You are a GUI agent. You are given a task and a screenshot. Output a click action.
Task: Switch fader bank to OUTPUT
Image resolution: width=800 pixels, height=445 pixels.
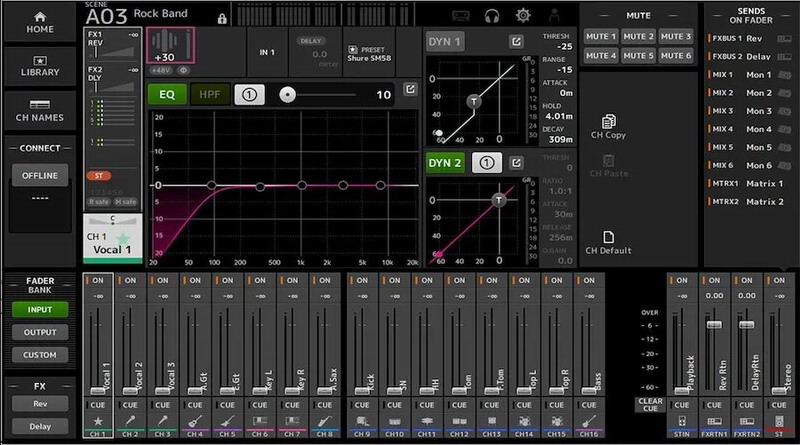[x=40, y=332]
